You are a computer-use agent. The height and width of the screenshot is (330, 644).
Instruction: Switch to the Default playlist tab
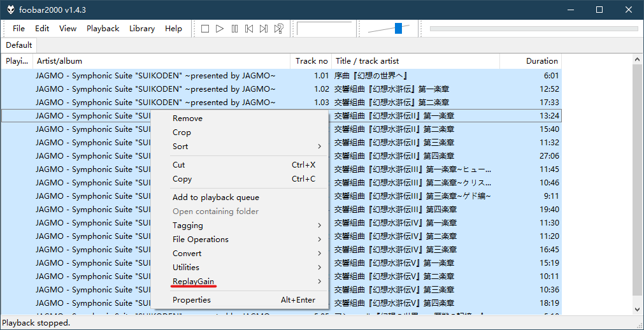click(19, 45)
